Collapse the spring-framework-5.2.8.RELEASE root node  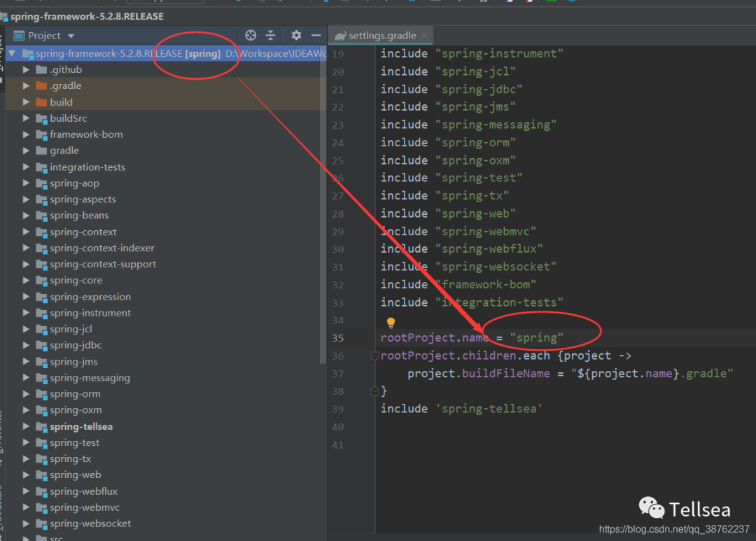tap(12, 53)
